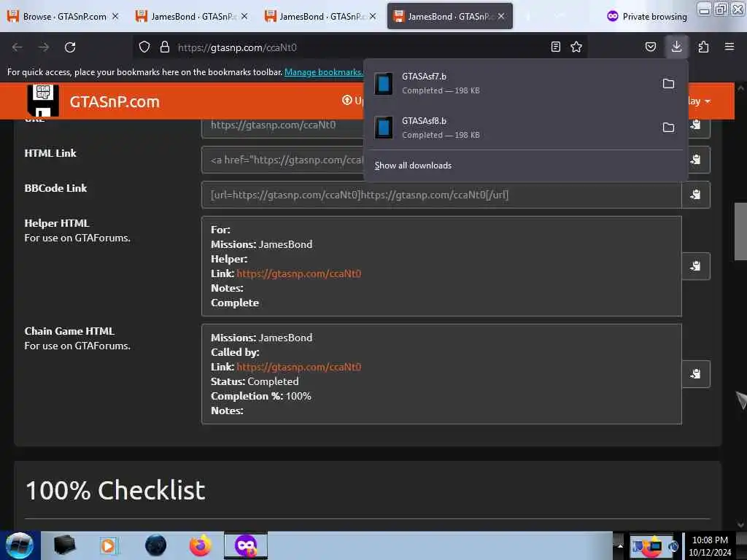The width and height of the screenshot is (747, 560).
Task: Go forward using the forward arrow
Action: [44, 47]
